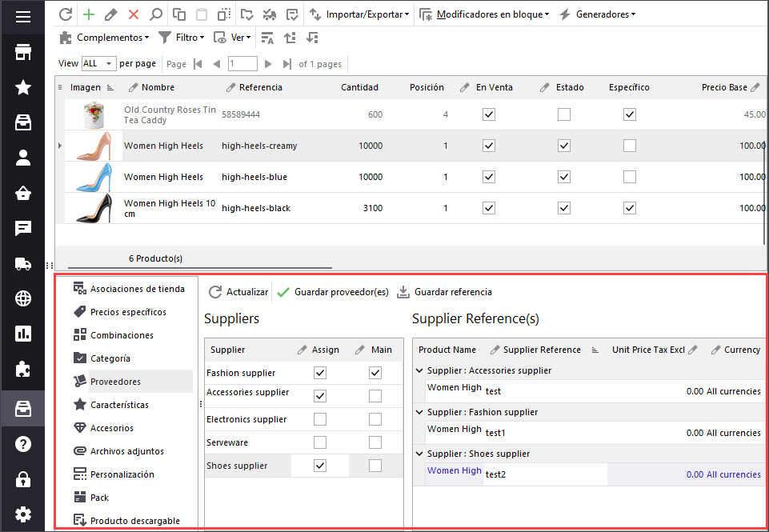Click the refresh icon in top toolbar
The width and height of the screenshot is (769, 532).
click(66, 14)
